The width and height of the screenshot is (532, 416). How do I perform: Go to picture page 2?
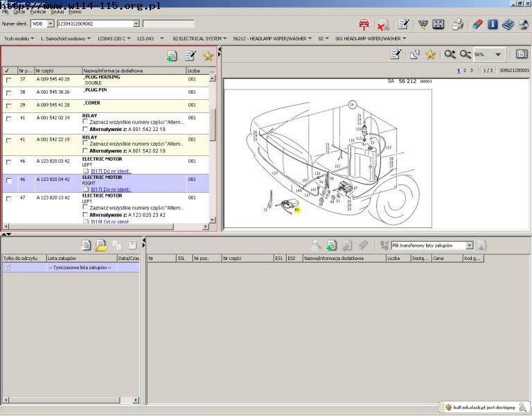465,70
